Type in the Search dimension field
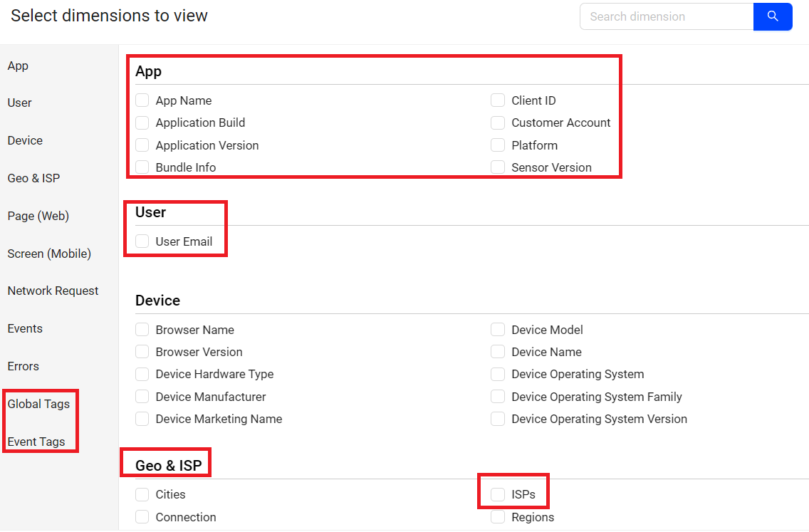Viewport: 809px width, 532px height. click(666, 16)
